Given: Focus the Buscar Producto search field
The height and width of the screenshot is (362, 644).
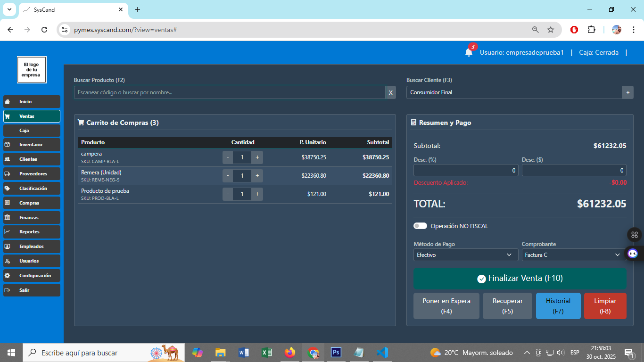Looking at the screenshot, I should (x=229, y=92).
